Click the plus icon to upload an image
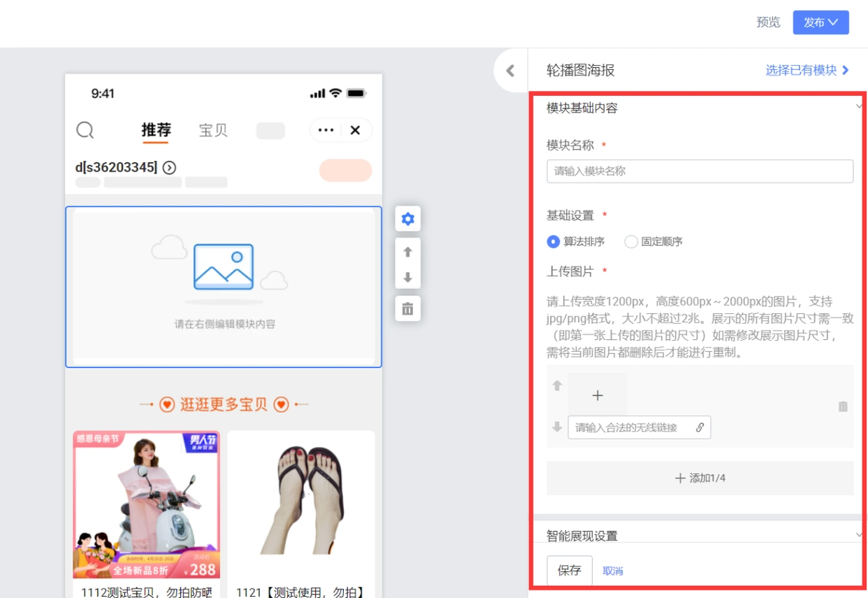 [598, 395]
